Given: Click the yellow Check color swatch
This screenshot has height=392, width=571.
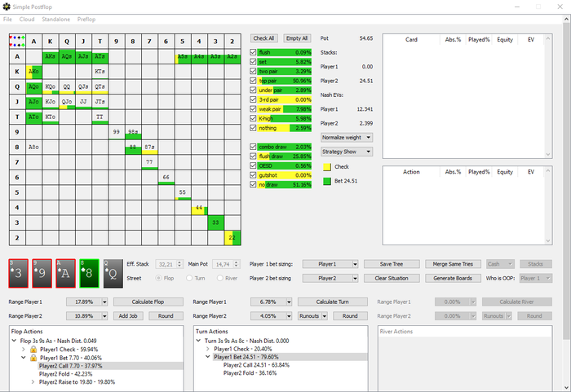Looking at the screenshot, I should [x=327, y=167].
